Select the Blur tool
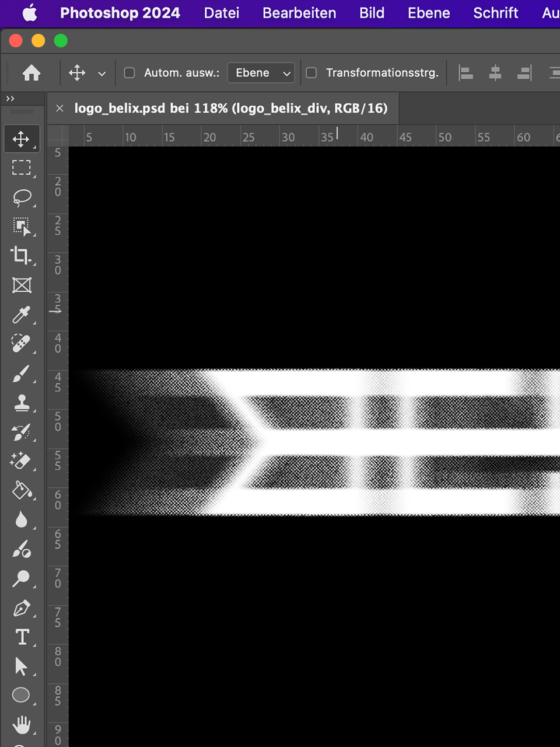The image size is (560, 747). (22, 519)
